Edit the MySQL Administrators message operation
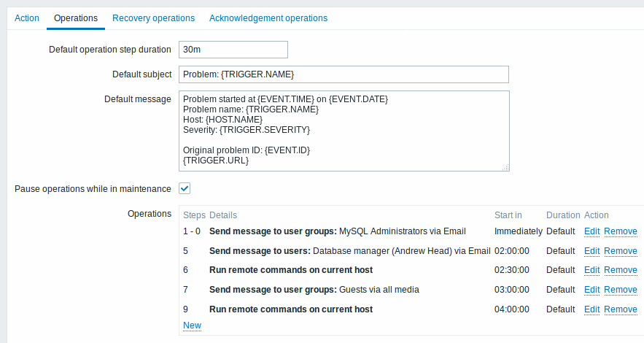The image size is (644, 343). (x=591, y=231)
